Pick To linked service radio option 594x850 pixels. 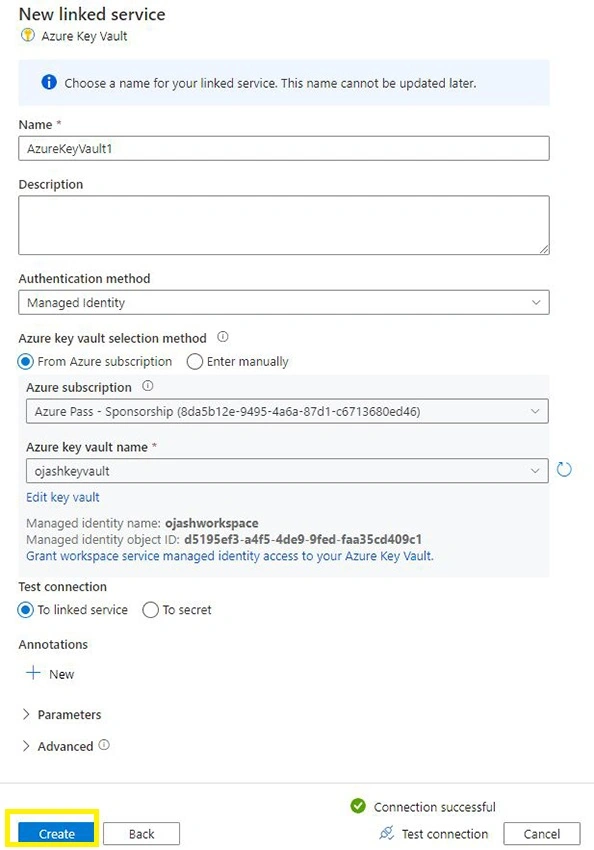pyautogui.click(x=25, y=610)
